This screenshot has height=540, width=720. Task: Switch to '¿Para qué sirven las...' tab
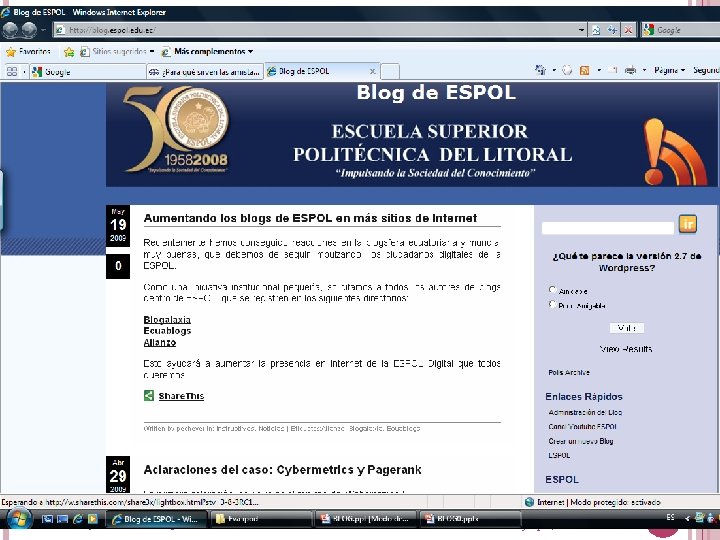205,72
